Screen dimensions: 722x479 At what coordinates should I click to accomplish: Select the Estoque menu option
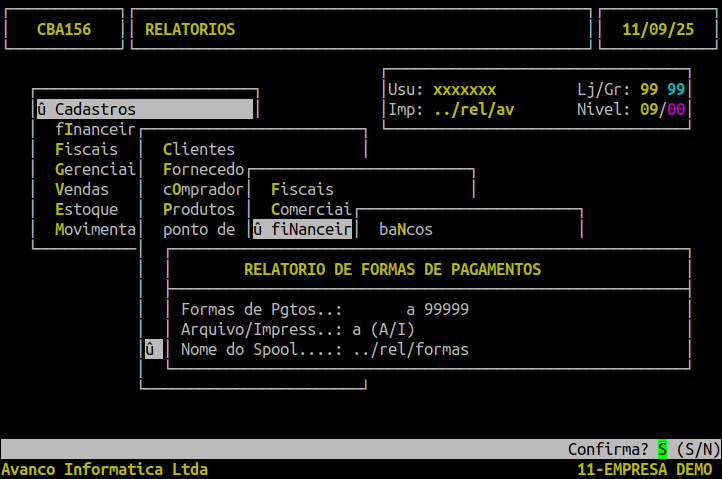click(x=87, y=209)
